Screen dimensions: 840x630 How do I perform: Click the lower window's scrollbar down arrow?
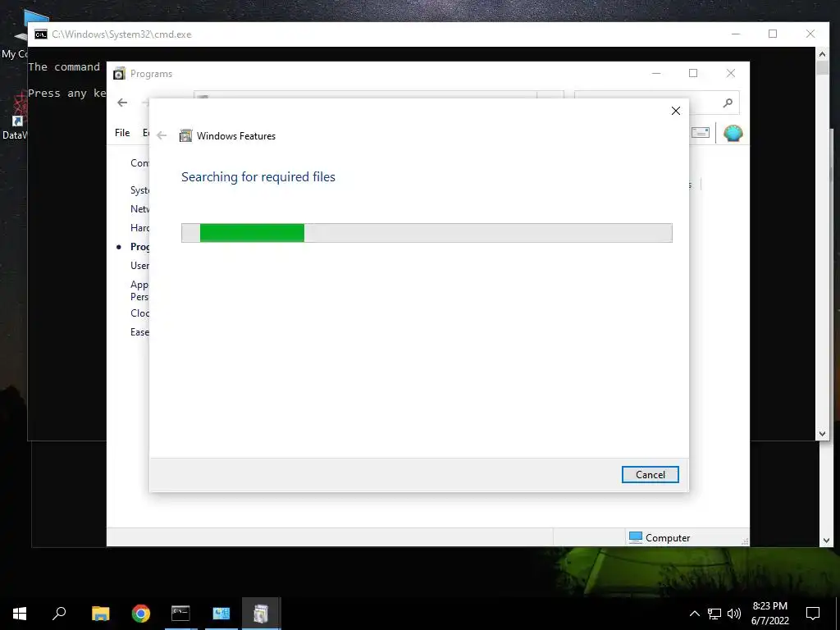point(826,541)
